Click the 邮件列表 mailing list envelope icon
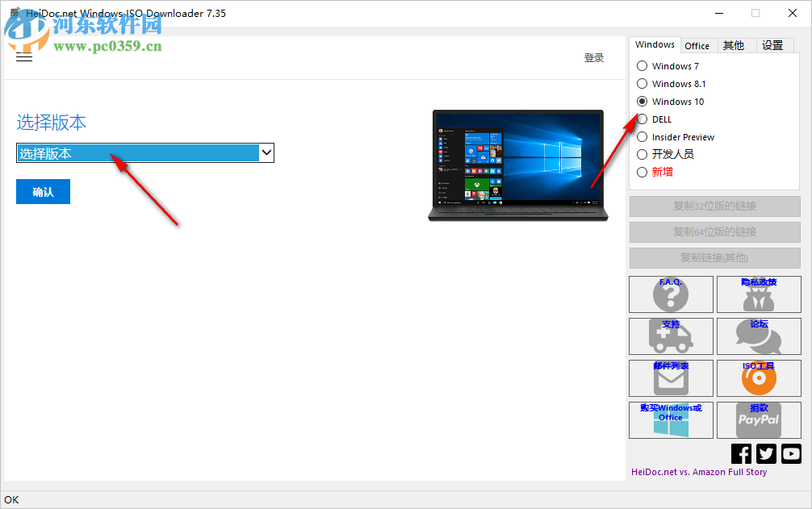 click(x=671, y=378)
